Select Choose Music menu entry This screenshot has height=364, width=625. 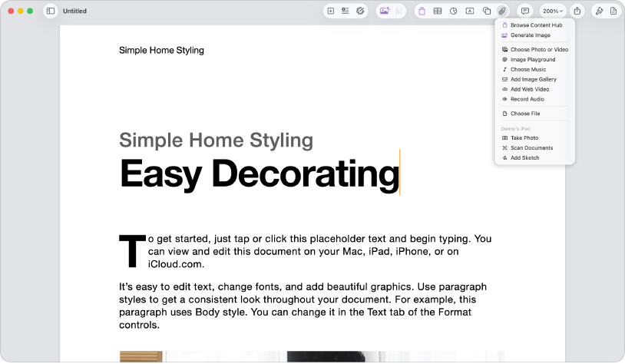534,69
